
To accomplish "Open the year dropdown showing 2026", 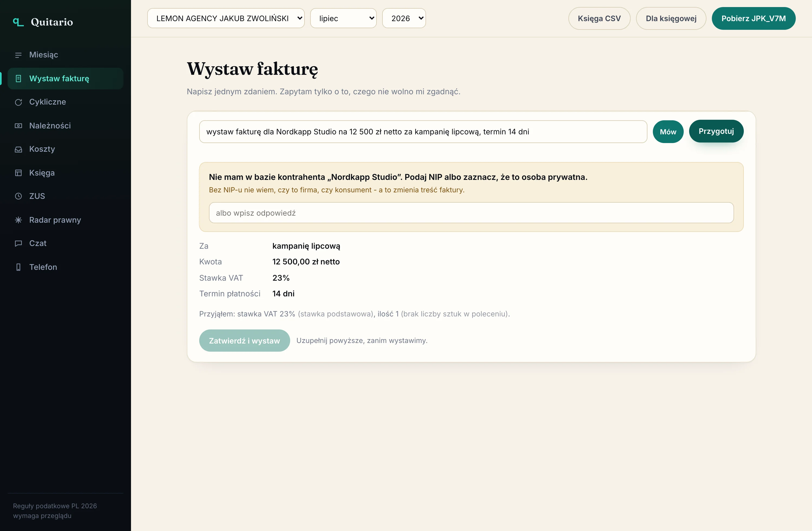I will (404, 18).
